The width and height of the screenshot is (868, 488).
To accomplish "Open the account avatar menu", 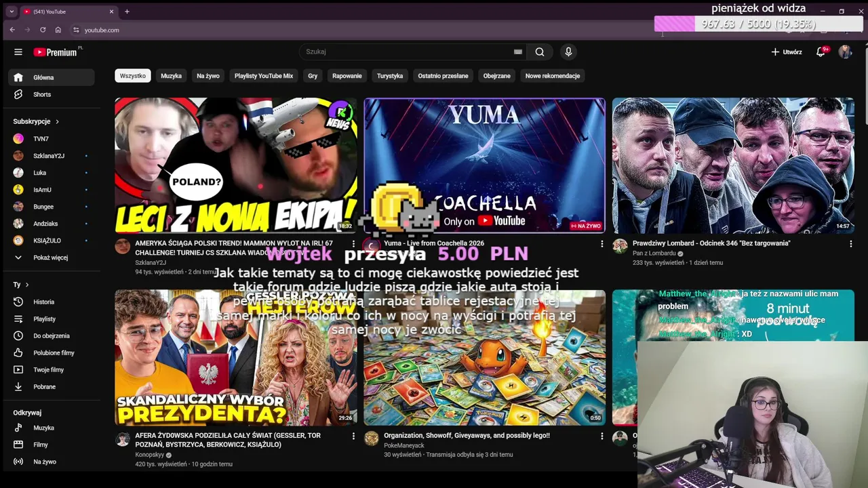I will [x=845, y=52].
